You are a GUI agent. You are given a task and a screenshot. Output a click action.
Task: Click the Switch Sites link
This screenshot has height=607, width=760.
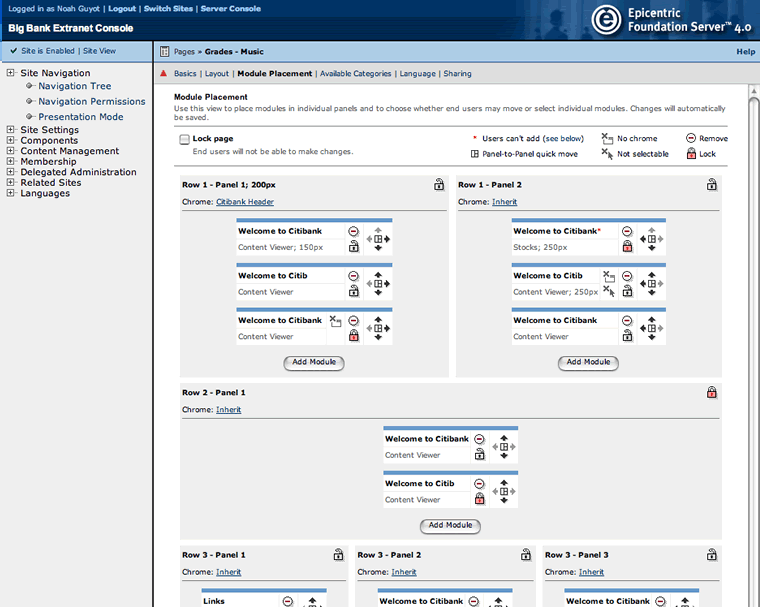(x=168, y=9)
